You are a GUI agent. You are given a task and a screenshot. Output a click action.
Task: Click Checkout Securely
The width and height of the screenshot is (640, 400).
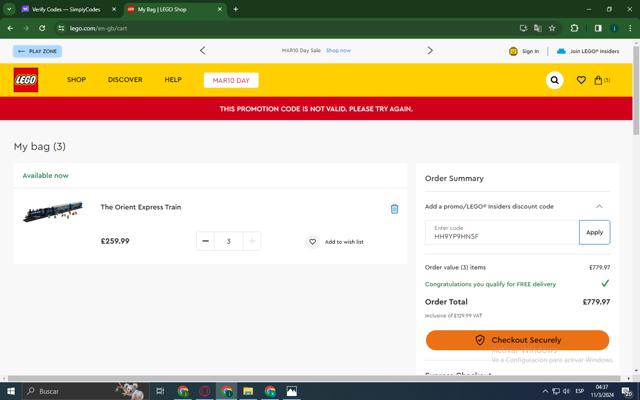(x=518, y=340)
